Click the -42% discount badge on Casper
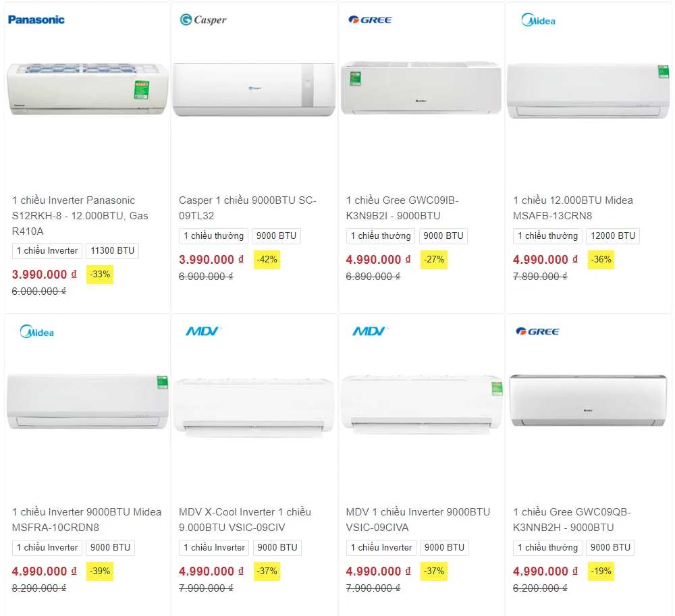Screen dimensions: 675x616 pos(267,259)
